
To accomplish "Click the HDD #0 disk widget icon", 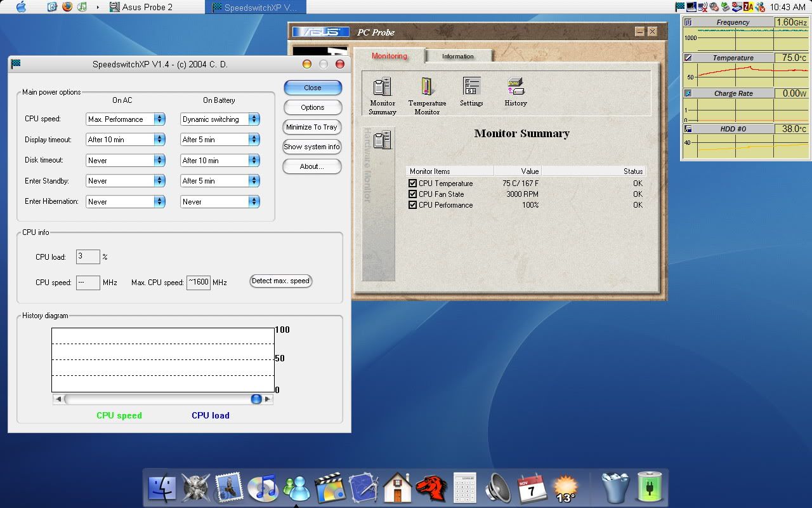I will (688, 129).
